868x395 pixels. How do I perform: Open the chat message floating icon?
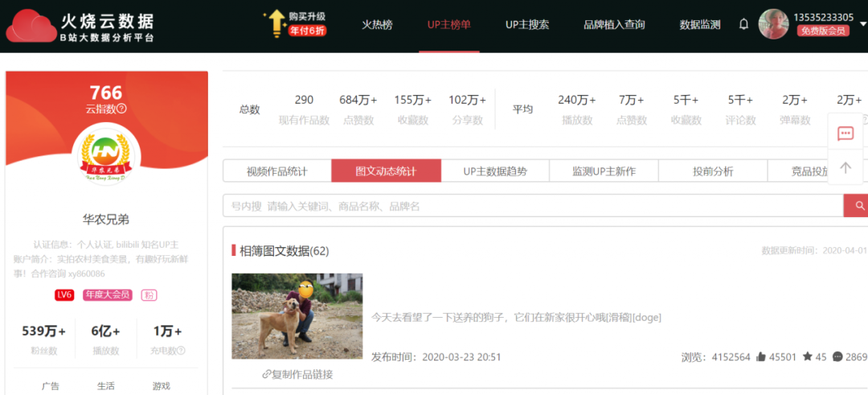(845, 134)
